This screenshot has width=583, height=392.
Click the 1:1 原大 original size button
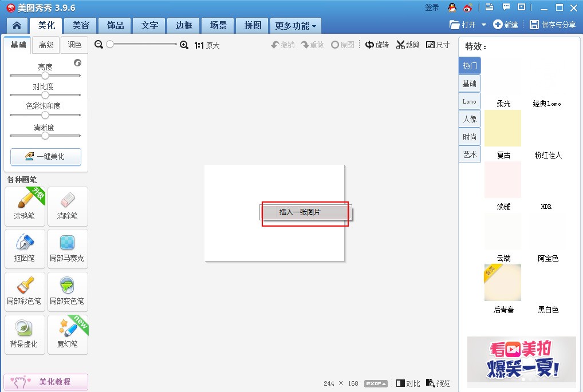tap(207, 45)
